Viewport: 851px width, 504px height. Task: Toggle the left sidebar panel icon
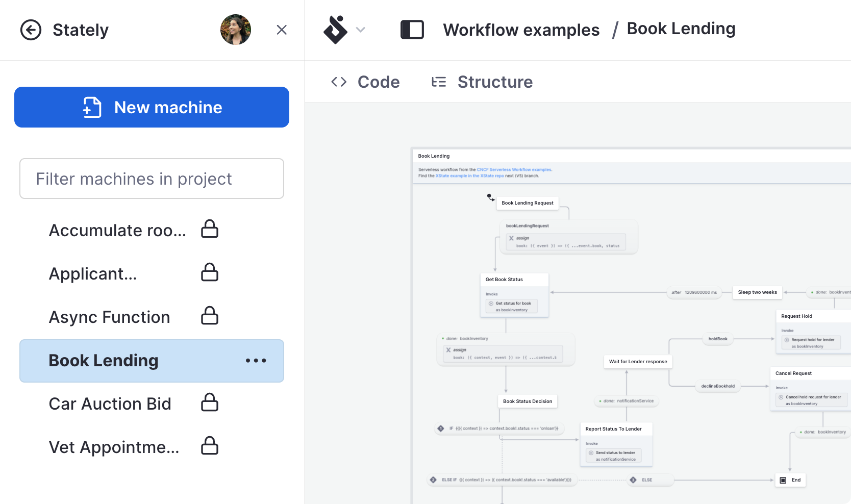click(412, 30)
